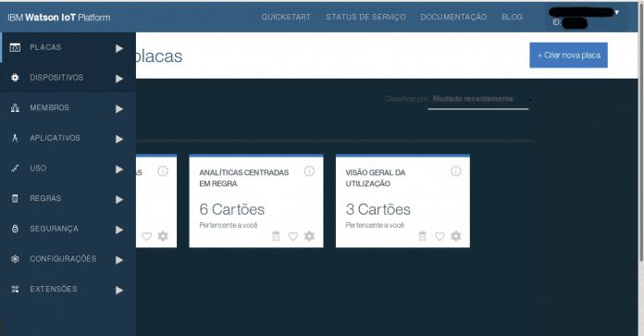The height and width of the screenshot is (336, 644).
Task: Open the Analíticas Centradas em Regra card
Action: click(256, 201)
